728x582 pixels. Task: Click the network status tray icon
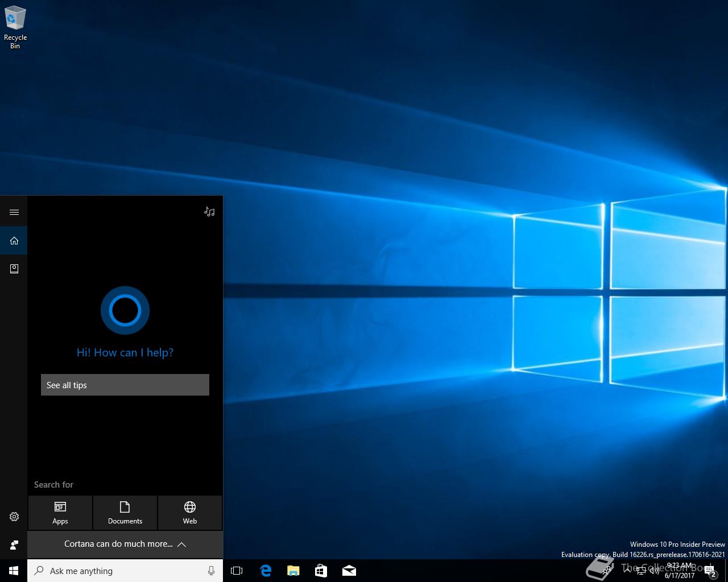[x=641, y=571]
